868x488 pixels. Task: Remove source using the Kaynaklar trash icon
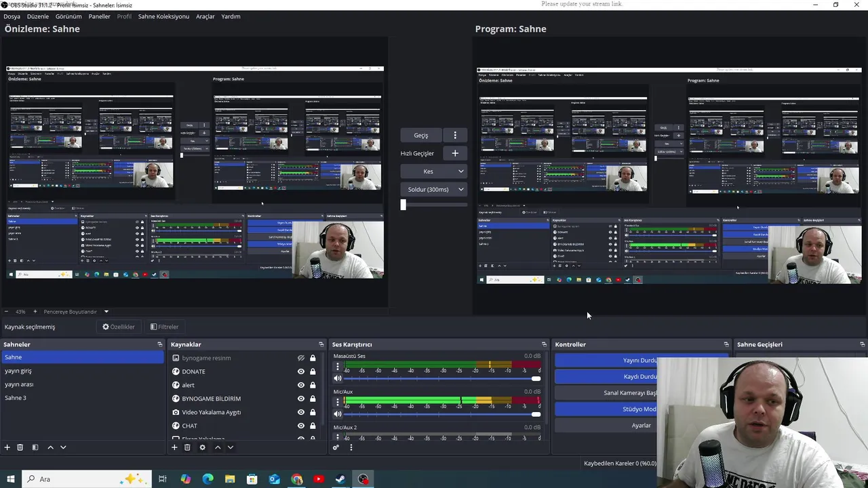pos(187,447)
